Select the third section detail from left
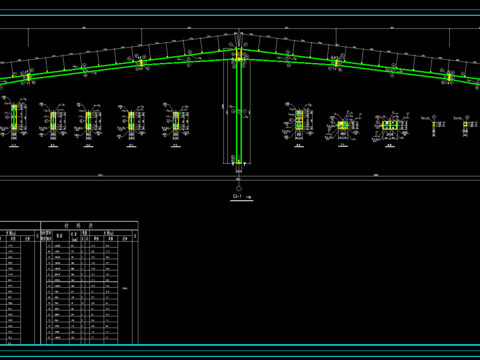Image resolution: width=480 pixels, height=360 pixels. (88, 120)
